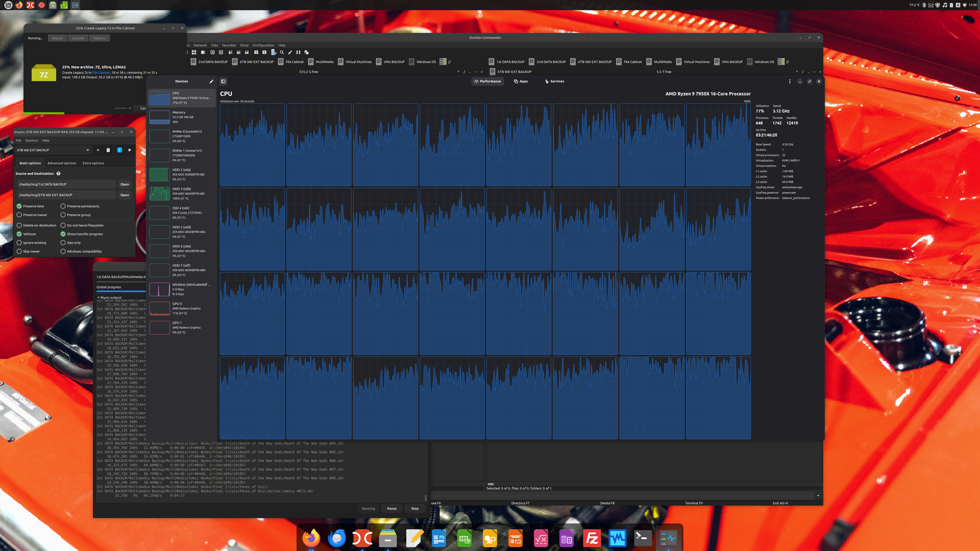Uncheck the Verbose option
980x551 pixels.
pos(19,234)
